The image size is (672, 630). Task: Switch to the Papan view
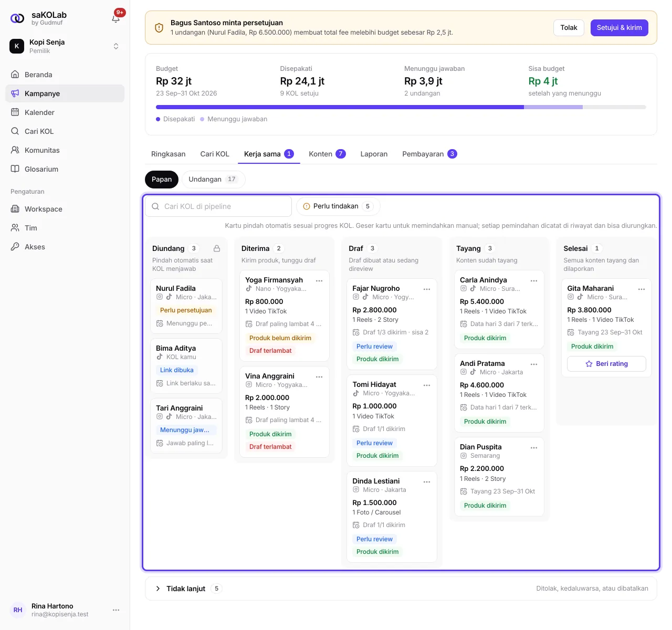[x=162, y=180]
